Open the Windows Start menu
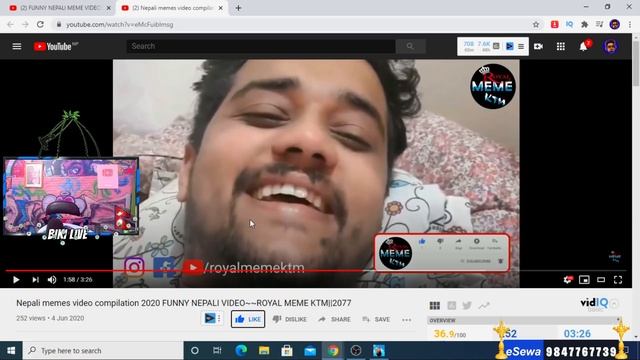 11,351
